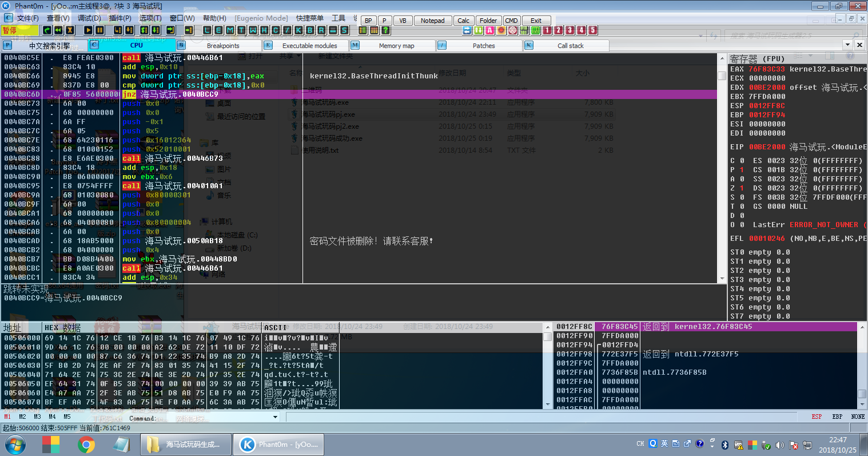The image size is (868, 456).
Task: Click the red numbered 1 icon
Action: coord(547,30)
